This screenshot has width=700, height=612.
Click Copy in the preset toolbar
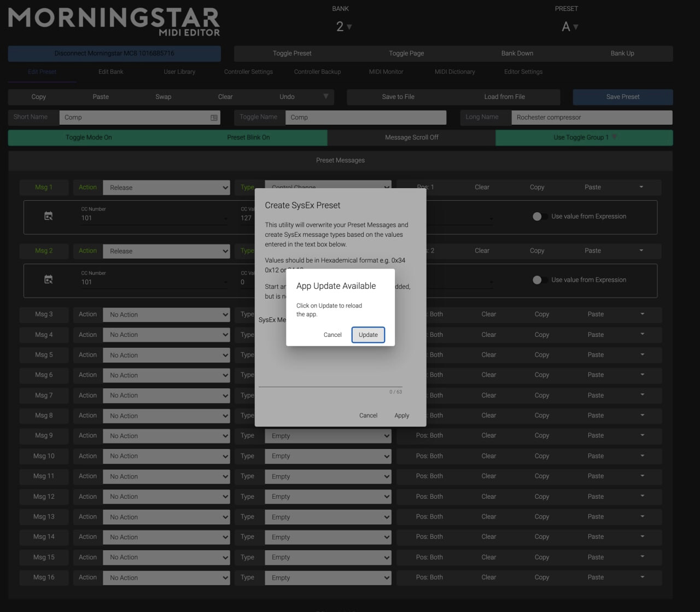click(39, 97)
